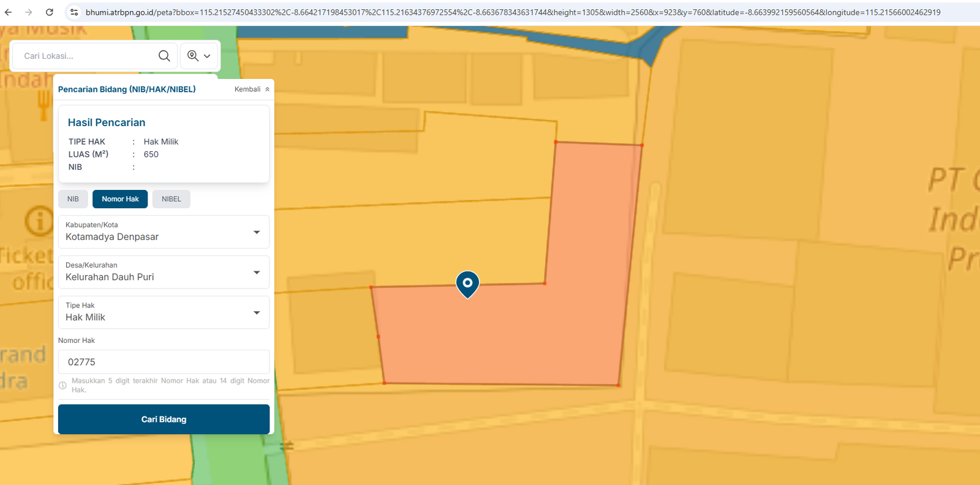Click the browser back arrow
The width and height of the screenshot is (980, 485).
coord(9,12)
